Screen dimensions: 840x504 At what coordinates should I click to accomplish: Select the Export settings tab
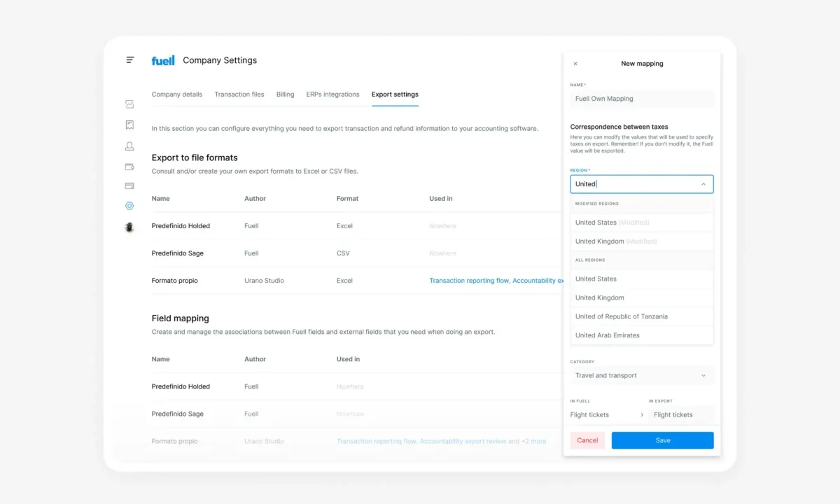click(x=395, y=94)
